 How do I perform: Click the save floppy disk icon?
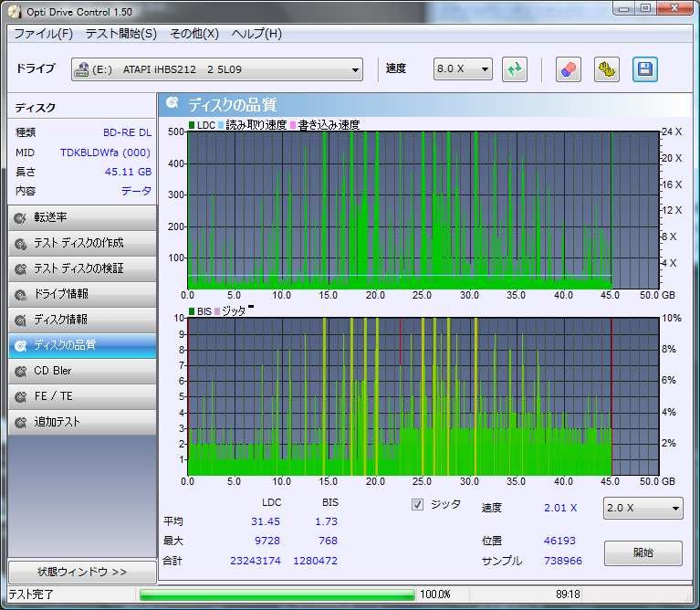(x=645, y=69)
